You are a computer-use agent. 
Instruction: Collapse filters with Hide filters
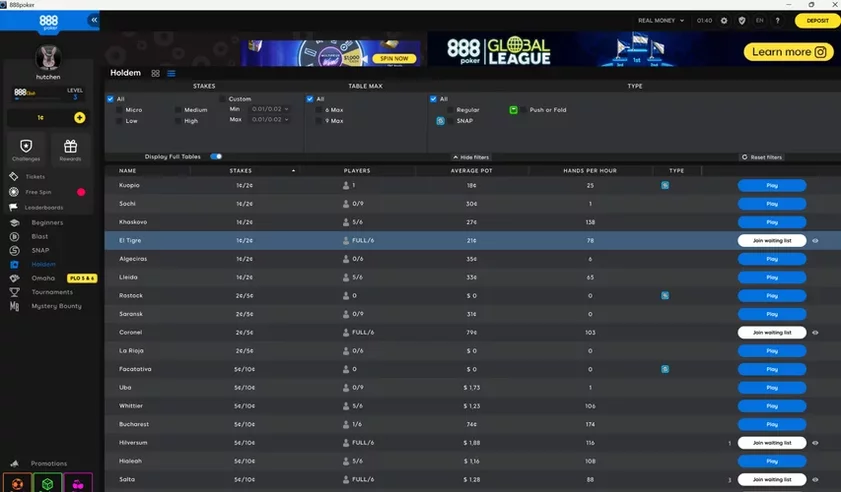[471, 157]
